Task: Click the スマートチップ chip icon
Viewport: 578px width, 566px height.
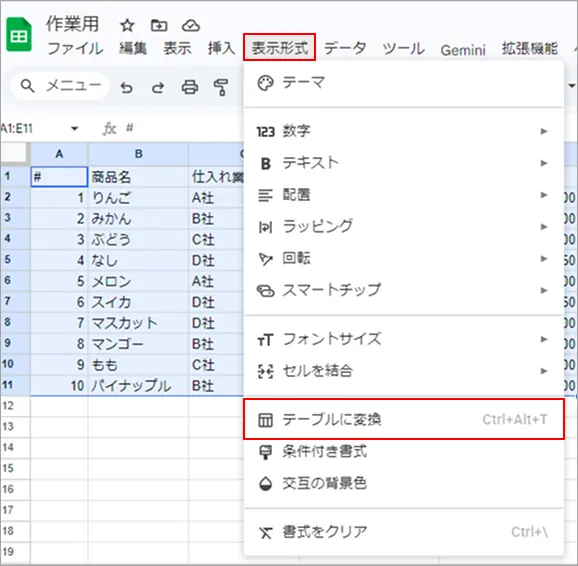Action: coord(265,291)
